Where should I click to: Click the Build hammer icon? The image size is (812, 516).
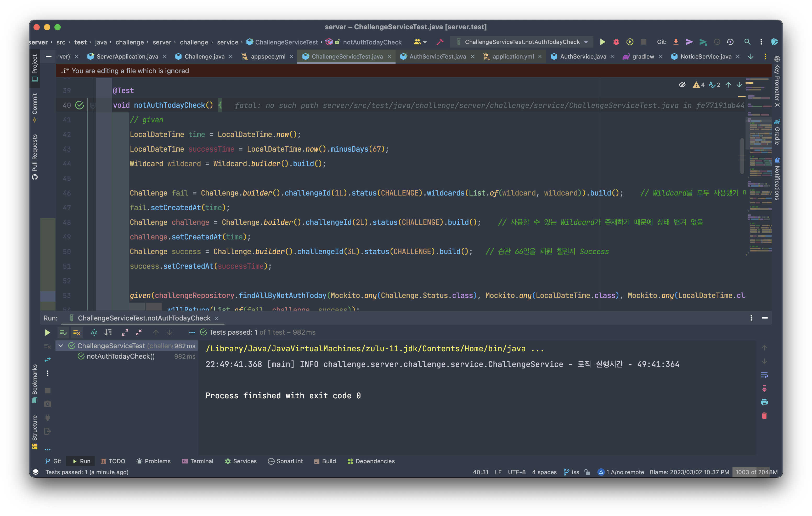coord(440,42)
